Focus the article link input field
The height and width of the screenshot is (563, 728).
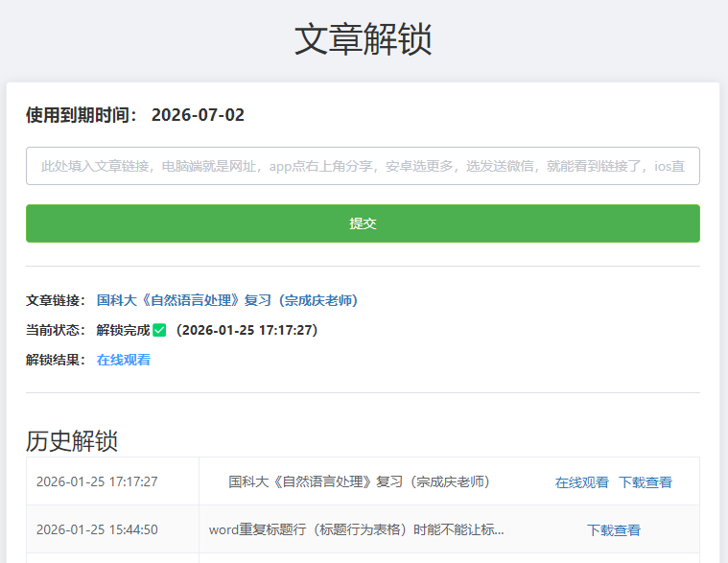pos(363,166)
